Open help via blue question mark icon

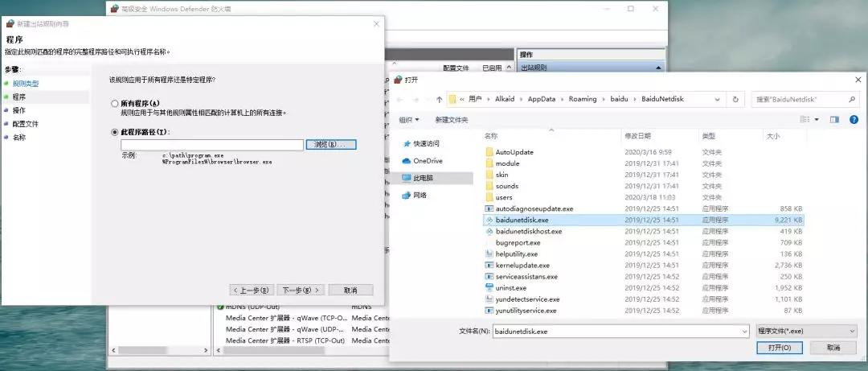click(854, 119)
